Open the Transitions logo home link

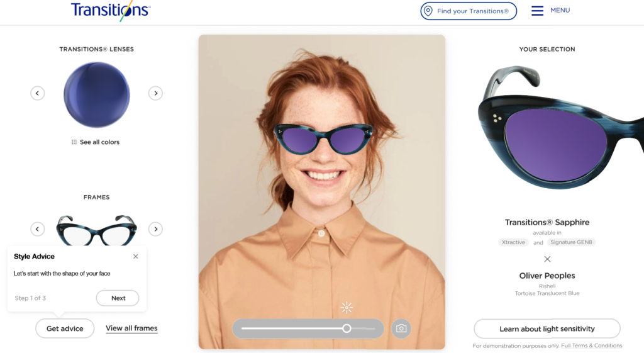point(111,11)
